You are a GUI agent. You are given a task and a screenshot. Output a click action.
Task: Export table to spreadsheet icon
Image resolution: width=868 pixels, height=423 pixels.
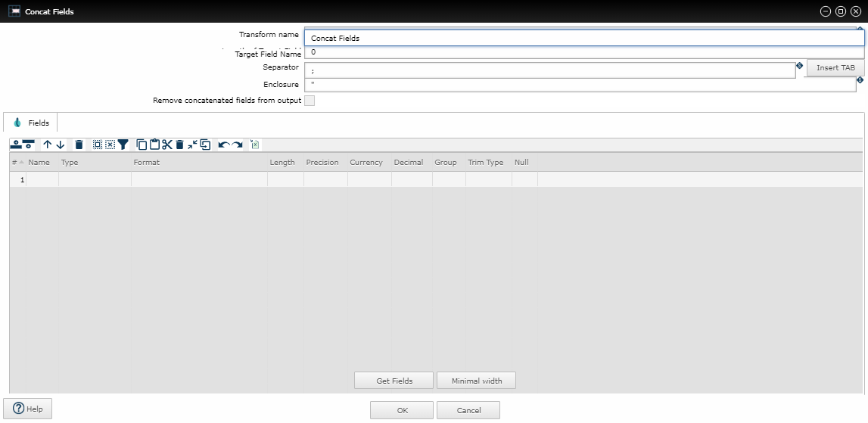click(x=254, y=145)
